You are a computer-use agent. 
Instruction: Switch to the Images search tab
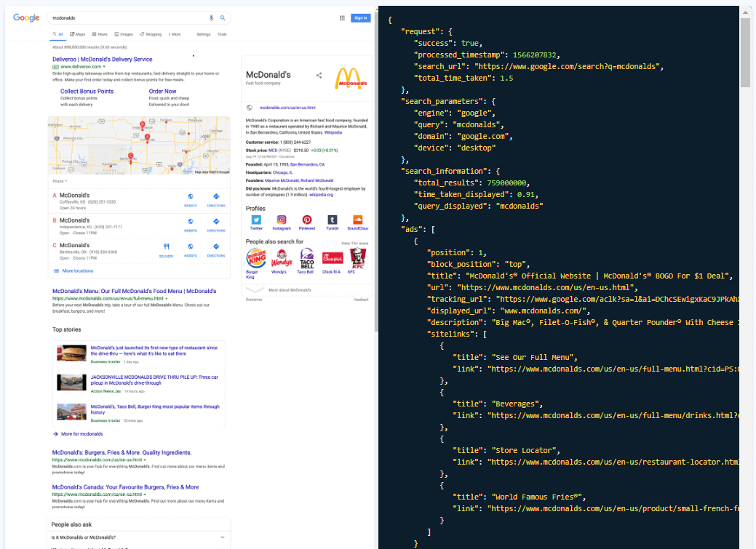point(127,34)
